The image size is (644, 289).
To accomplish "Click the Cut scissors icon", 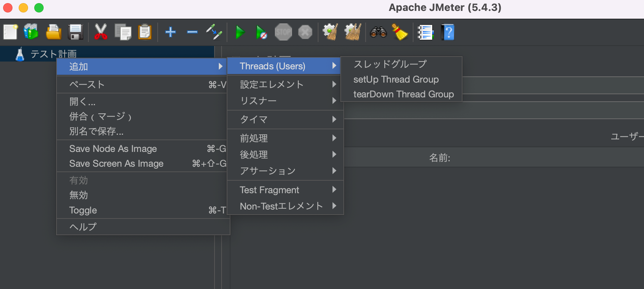I will 100,32.
